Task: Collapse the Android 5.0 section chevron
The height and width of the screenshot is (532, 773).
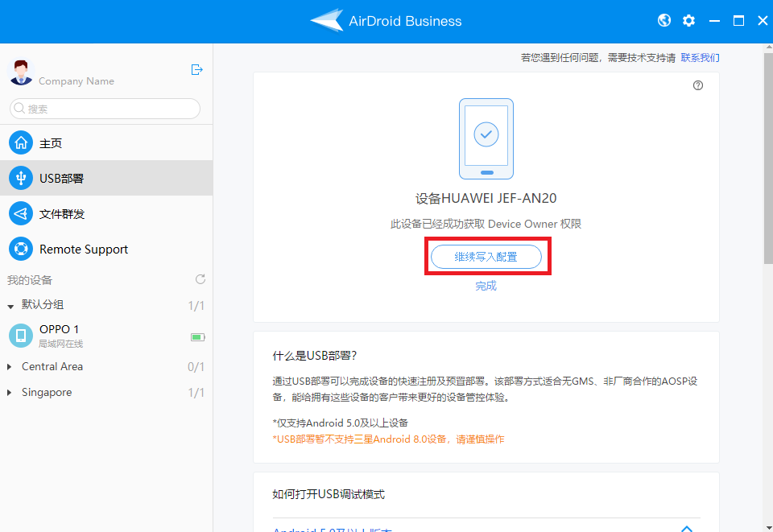Action: [687, 529]
